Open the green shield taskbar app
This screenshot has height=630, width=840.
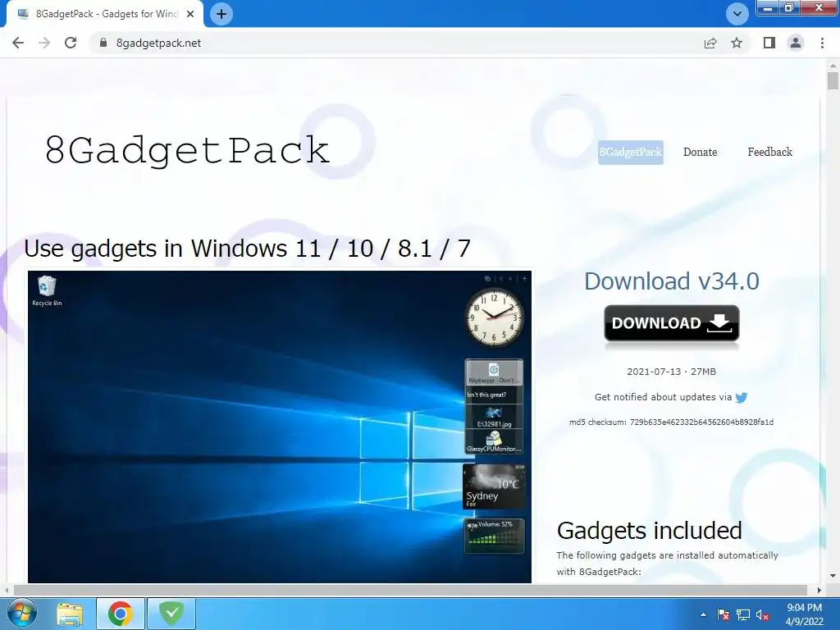pos(171,614)
